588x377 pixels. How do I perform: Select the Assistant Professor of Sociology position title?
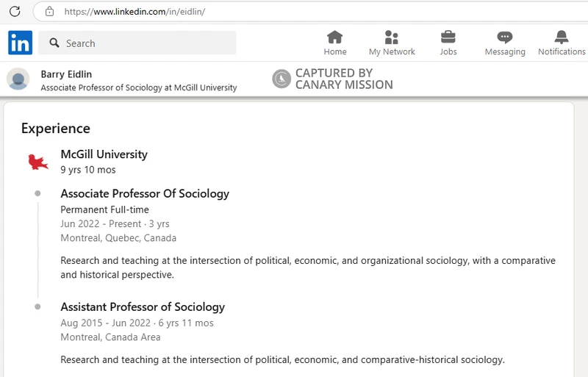(x=143, y=307)
